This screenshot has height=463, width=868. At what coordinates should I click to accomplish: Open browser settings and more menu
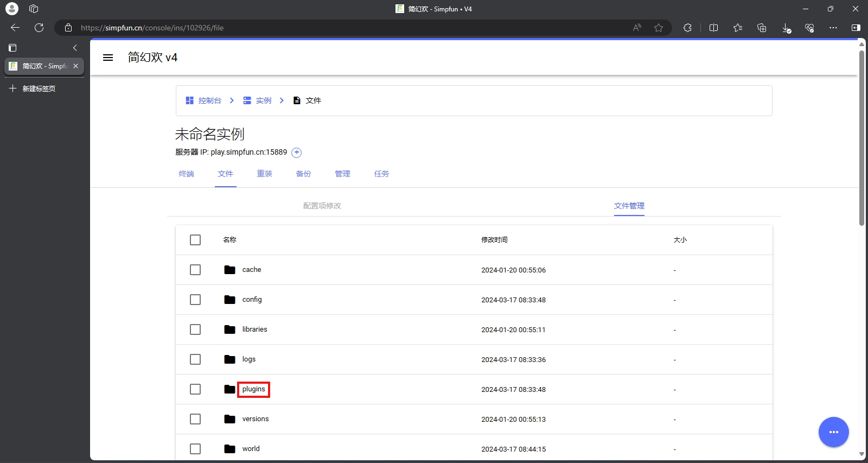(x=833, y=28)
